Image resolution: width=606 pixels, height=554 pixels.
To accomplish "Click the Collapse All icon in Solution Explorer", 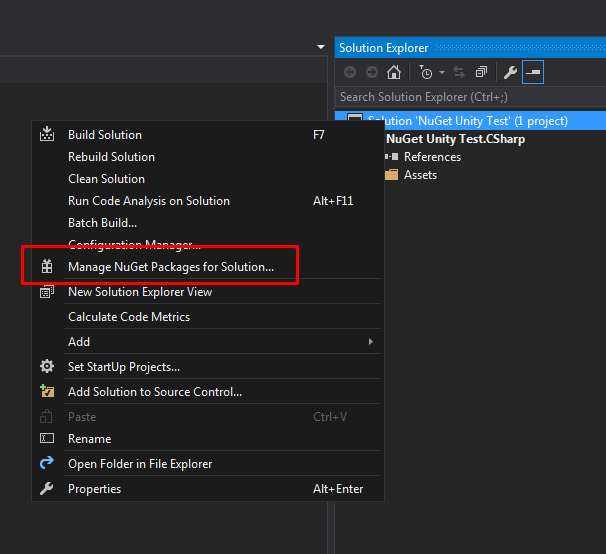I will pyautogui.click(x=481, y=72).
